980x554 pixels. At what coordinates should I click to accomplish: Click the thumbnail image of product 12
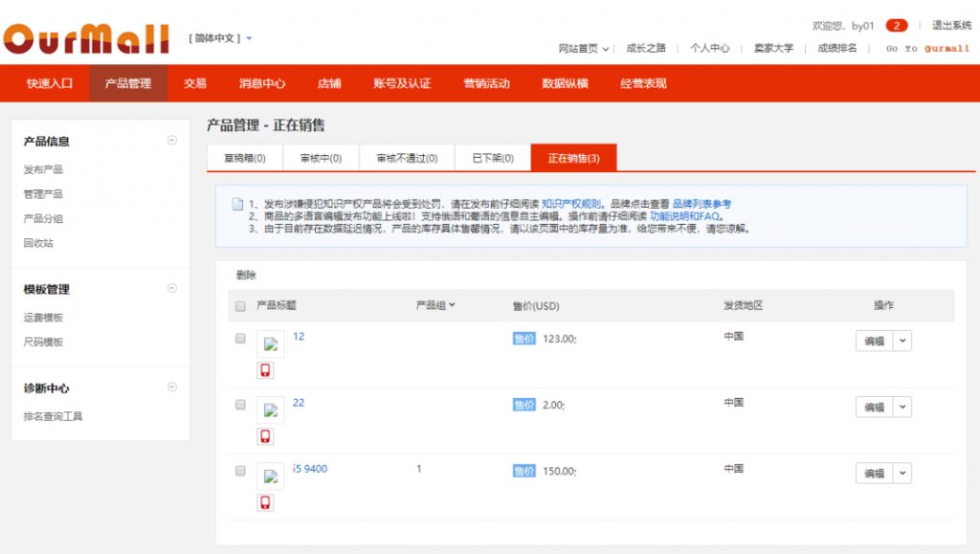pyautogui.click(x=271, y=343)
